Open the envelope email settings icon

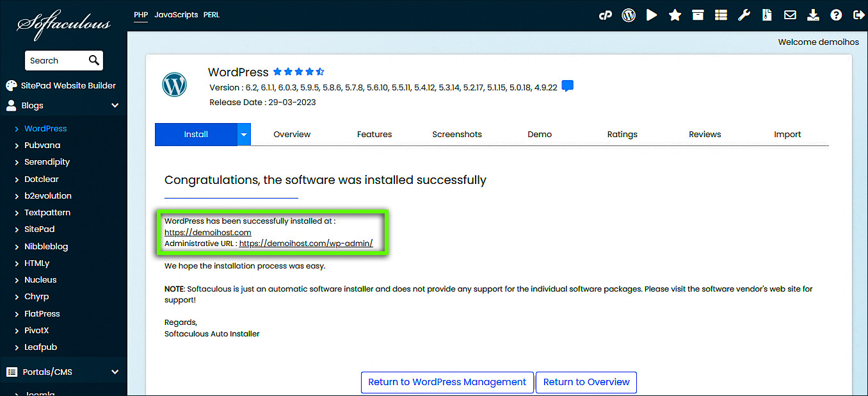[x=790, y=15]
